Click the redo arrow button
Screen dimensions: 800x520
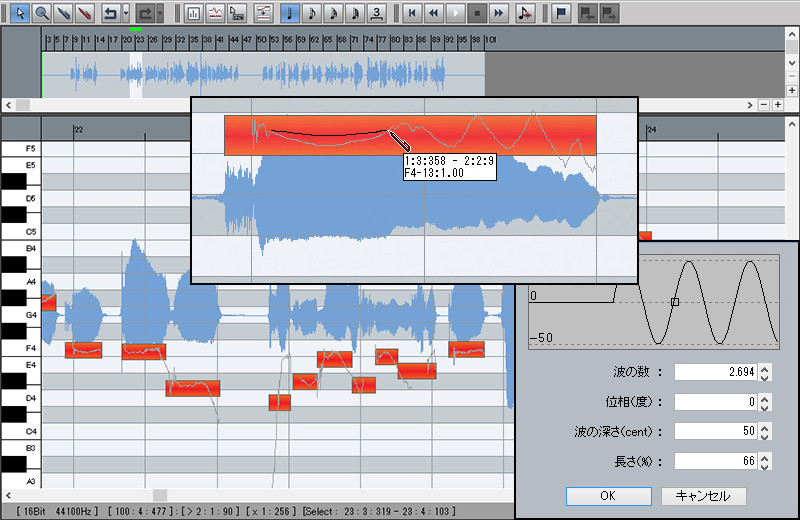click(x=145, y=13)
